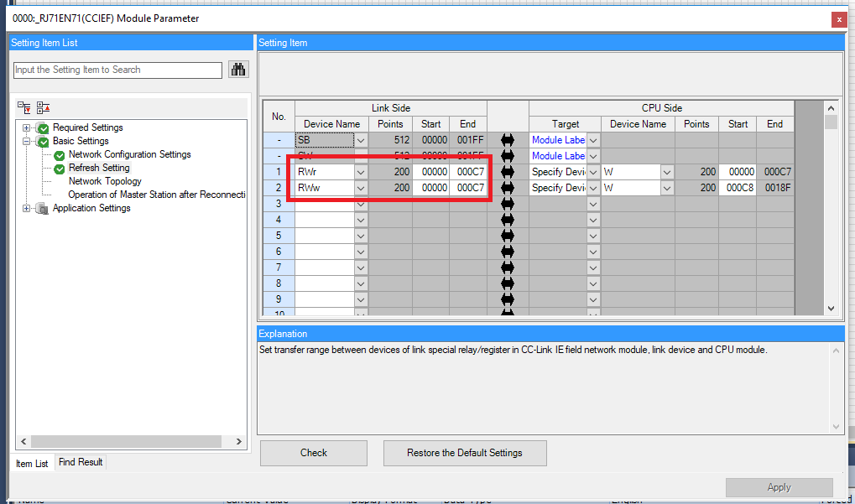Expand the Application Settings tree node
The width and height of the screenshot is (855, 504).
click(27, 208)
